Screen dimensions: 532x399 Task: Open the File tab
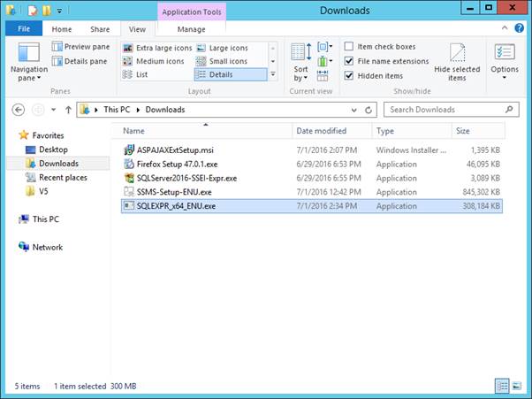point(24,29)
